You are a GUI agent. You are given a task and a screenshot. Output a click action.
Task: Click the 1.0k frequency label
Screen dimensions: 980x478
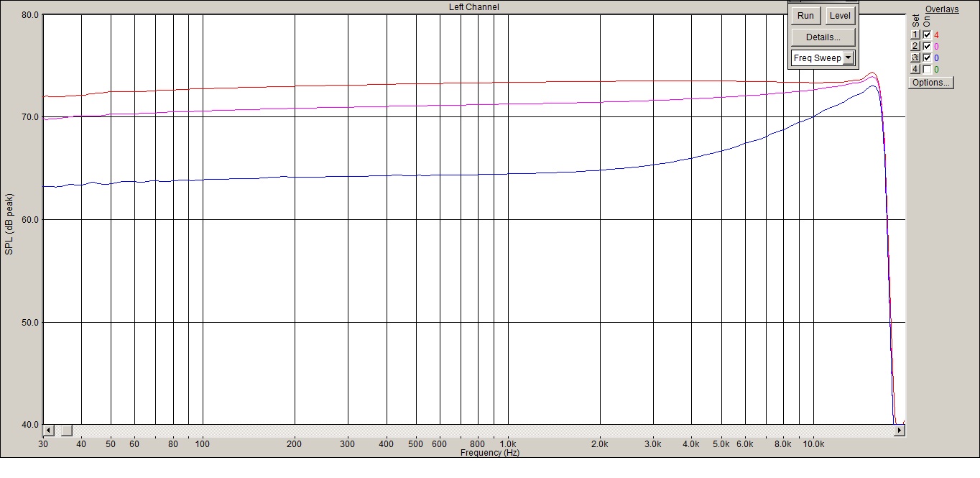click(x=508, y=444)
